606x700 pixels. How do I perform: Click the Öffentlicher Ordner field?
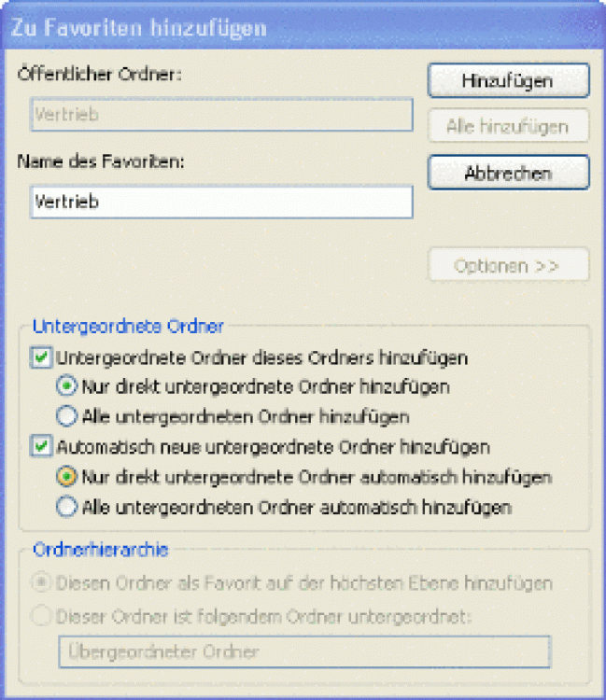pyautogui.click(x=220, y=115)
